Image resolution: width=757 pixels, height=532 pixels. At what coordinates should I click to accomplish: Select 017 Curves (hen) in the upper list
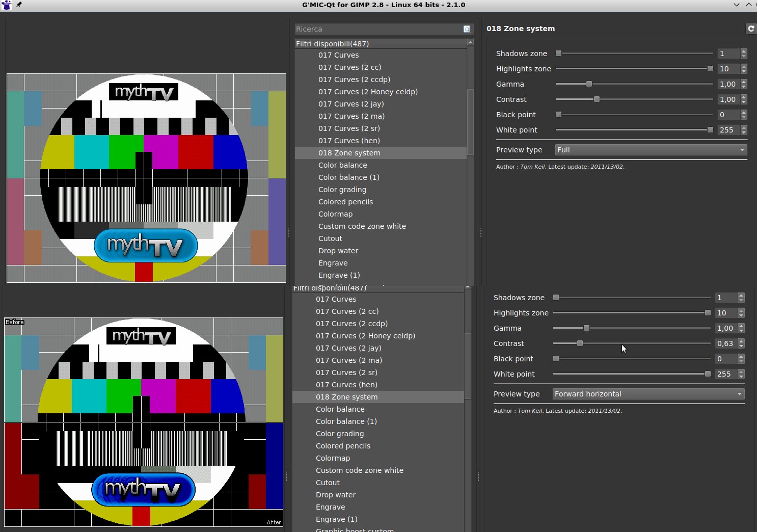coord(381,141)
